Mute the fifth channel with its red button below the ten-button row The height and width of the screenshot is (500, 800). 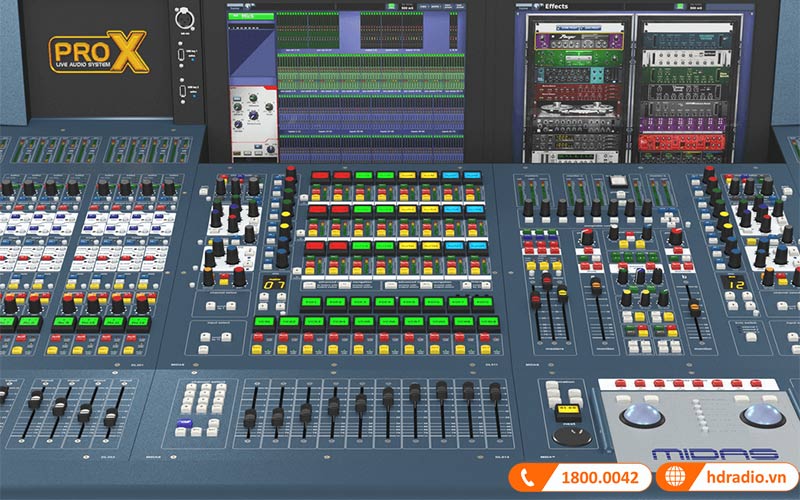coord(359,338)
